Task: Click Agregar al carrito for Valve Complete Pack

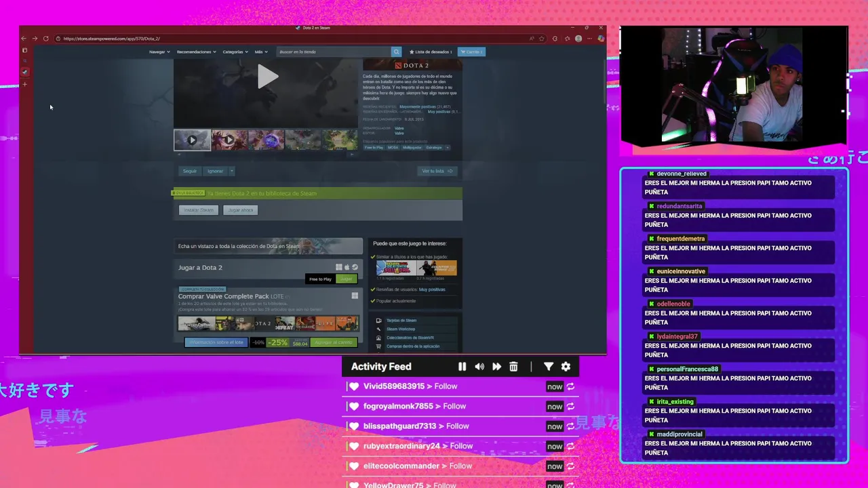Action: coord(334,342)
